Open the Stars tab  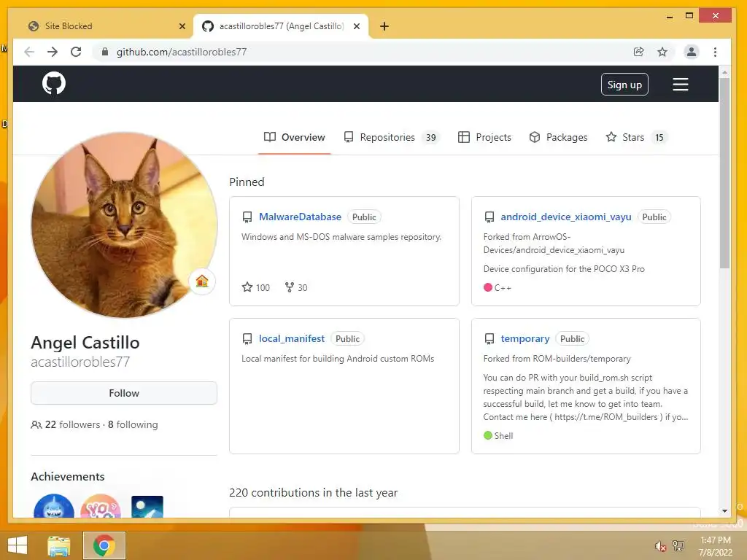(636, 137)
